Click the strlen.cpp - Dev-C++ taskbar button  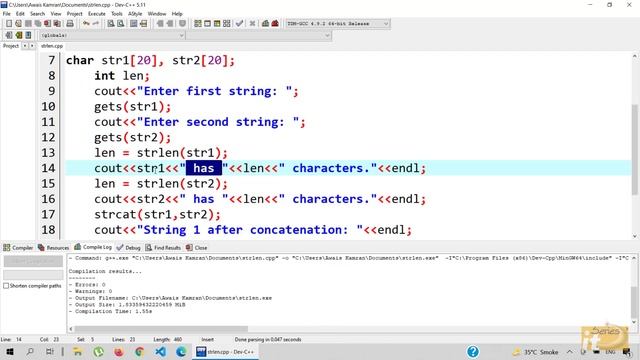pyautogui.click(x=225, y=351)
